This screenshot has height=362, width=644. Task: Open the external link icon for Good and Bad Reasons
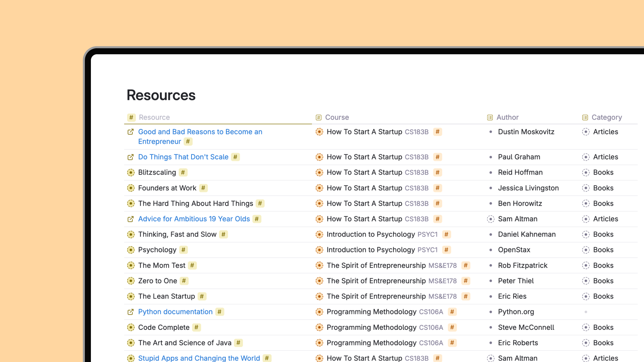tap(130, 132)
